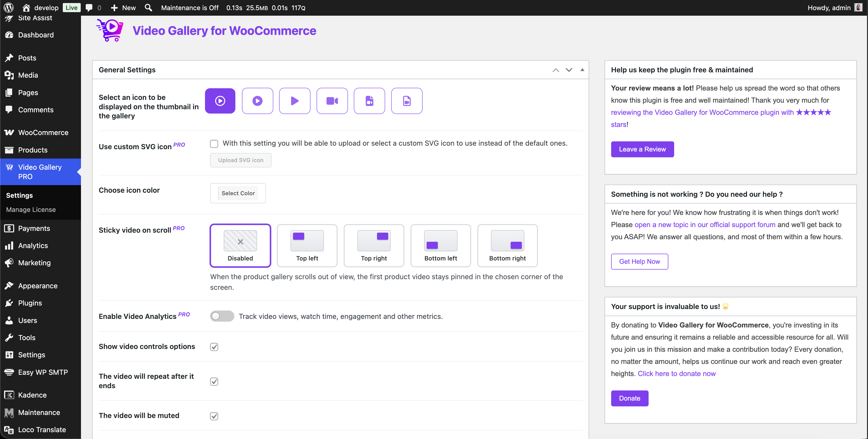The width and height of the screenshot is (868, 439).
Task: Follow the reviewing the plugin link
Action: (721, 118)
